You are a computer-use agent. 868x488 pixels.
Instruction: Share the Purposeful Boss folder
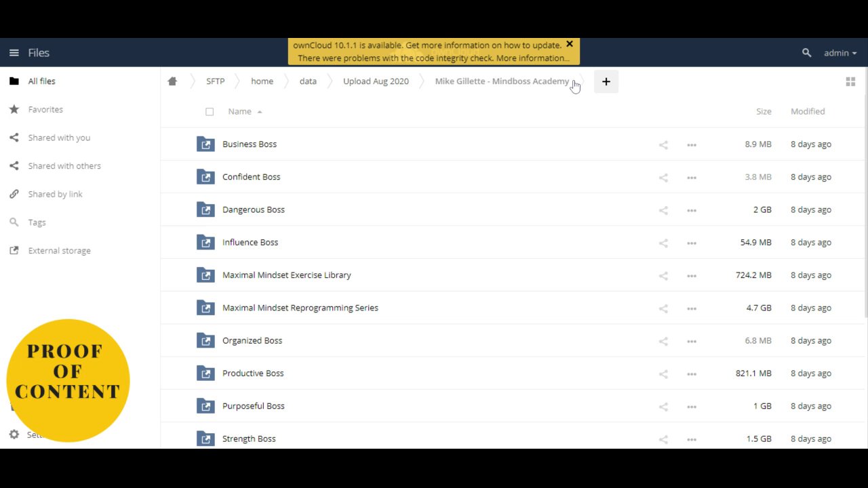[663, 407]
